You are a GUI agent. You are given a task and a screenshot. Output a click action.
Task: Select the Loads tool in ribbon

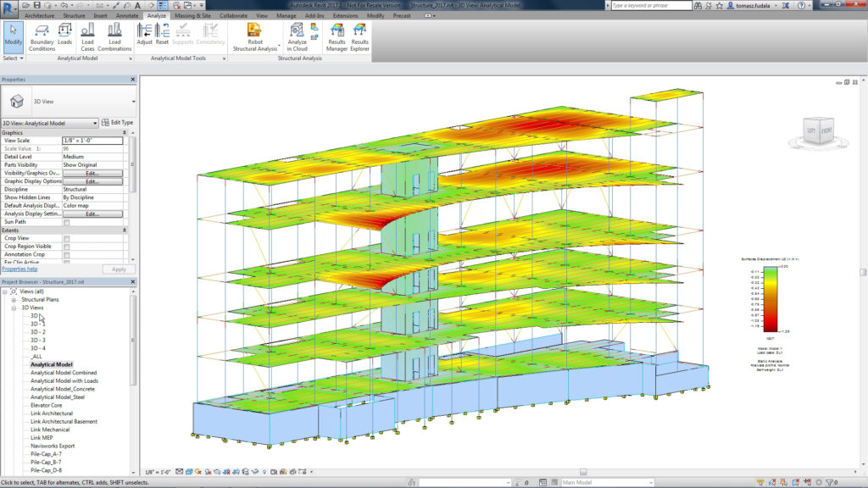(64, 34)
